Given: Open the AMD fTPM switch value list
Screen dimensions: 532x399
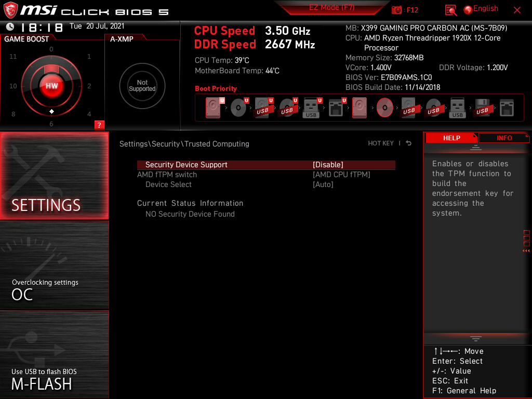Looking at the screenshot, I should coord(341,175).
